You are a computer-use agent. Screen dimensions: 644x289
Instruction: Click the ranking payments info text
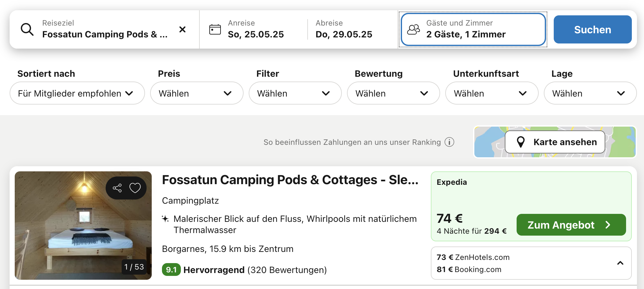click(x=352, y=142)
